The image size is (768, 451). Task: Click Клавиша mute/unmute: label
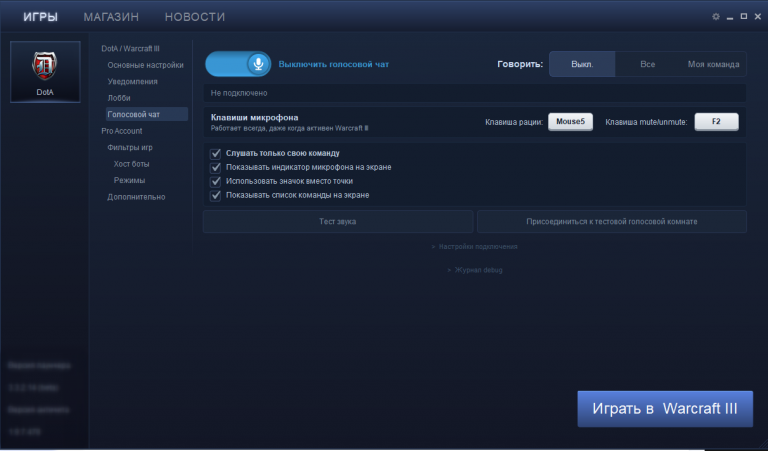646,122
